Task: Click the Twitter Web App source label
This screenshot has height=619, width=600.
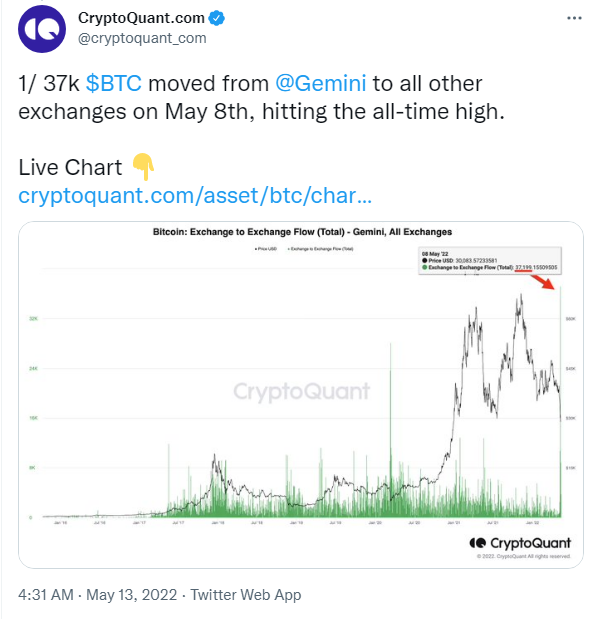Action: pos(246,595)
